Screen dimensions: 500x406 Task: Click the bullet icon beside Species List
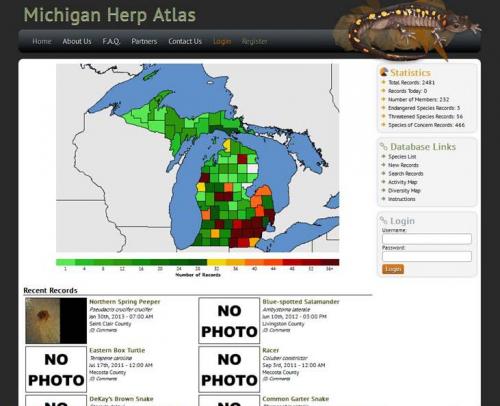pos(383,156)
